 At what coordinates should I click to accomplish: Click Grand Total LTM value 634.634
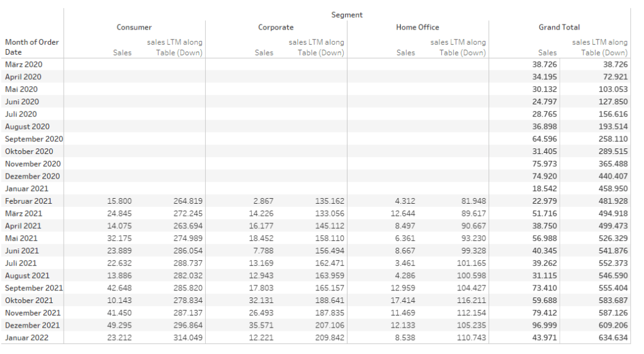pos(613,338)
